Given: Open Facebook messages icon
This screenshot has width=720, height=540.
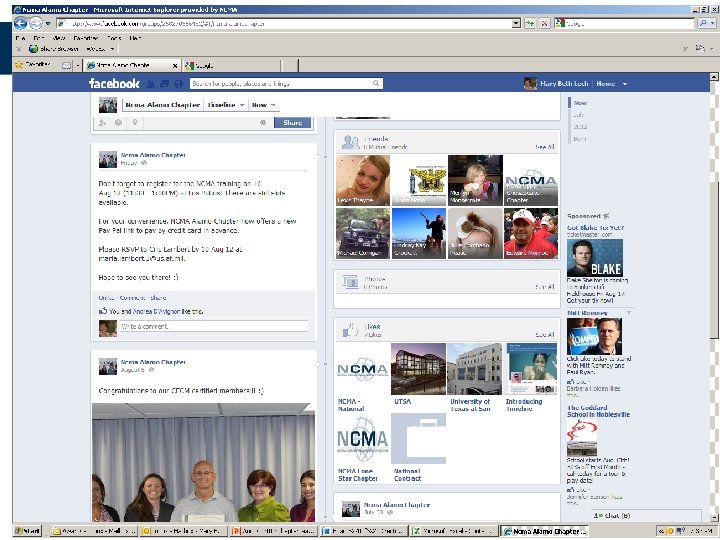Looking at the screenshot, I should [164, 84].
